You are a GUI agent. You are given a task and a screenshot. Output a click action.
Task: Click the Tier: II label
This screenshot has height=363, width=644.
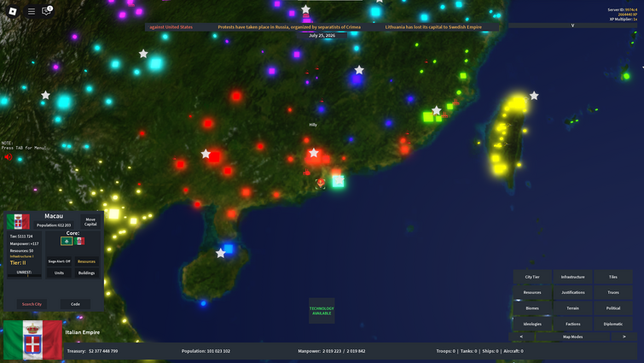pyautogui.click(x=18, y=263)
